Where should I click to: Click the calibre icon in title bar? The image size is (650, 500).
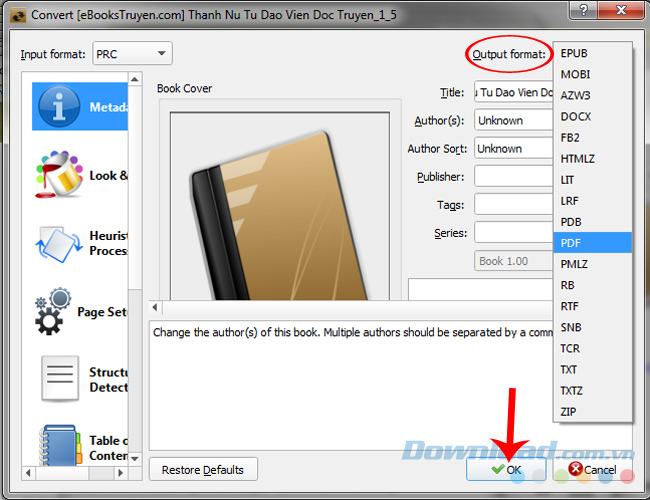[18, 15]
